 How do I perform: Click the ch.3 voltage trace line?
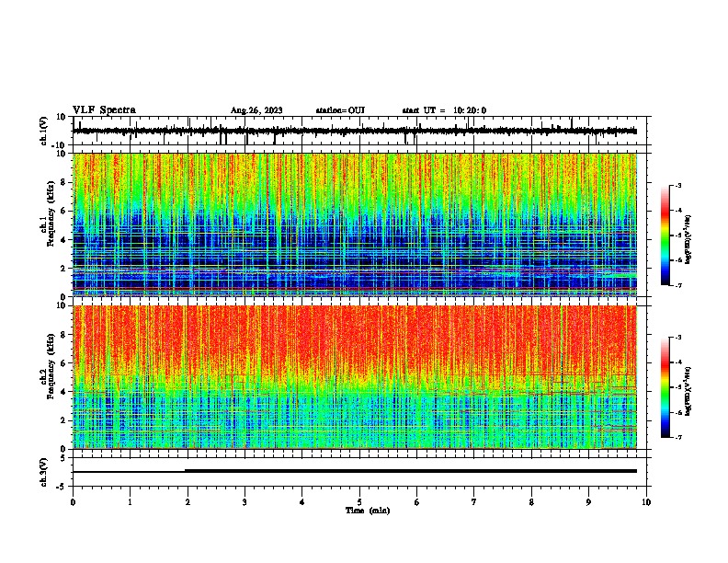point(355,471)
